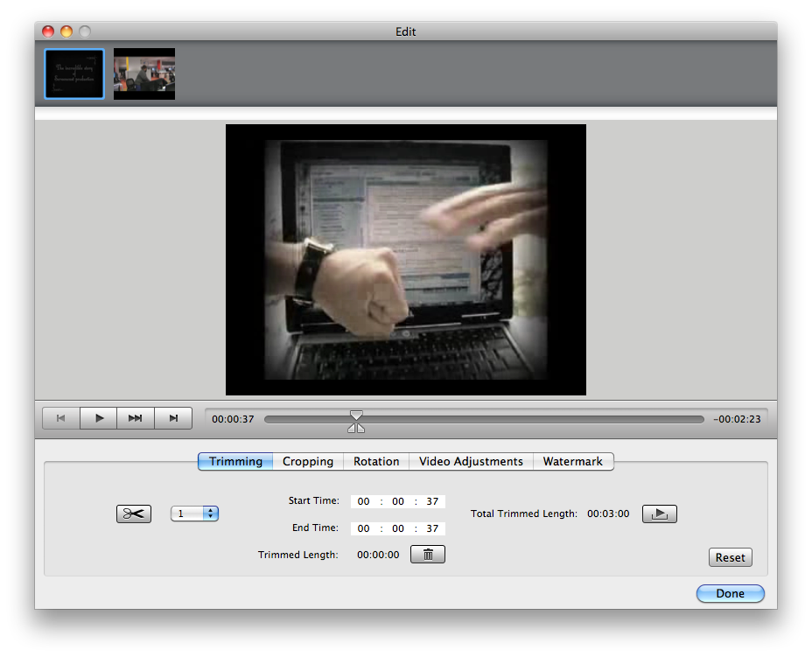Start playback with the play button
The image size is (812, 657).
click(x=98, y=418)
